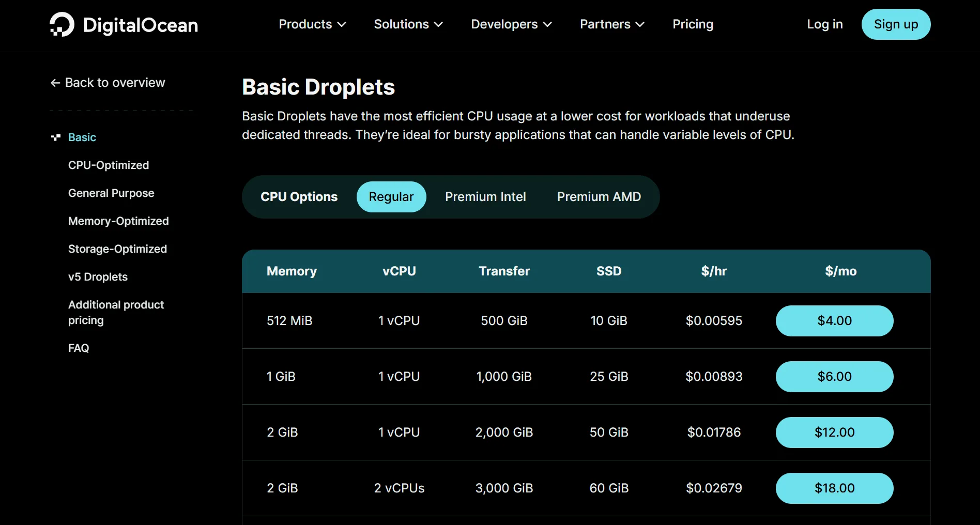
Task: Open the Solutions dropdown menu
Action: tap(408, 24)
